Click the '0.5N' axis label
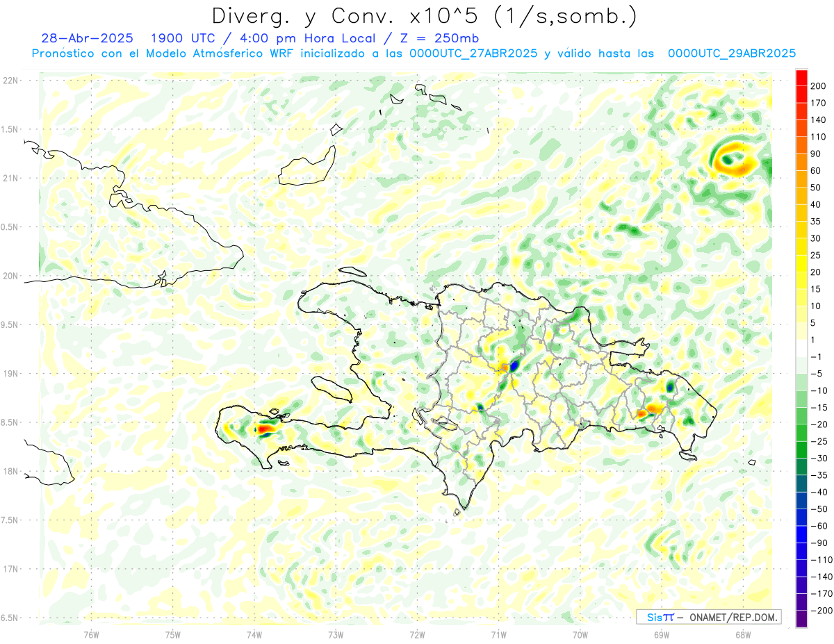 click(x=10, y=227)
